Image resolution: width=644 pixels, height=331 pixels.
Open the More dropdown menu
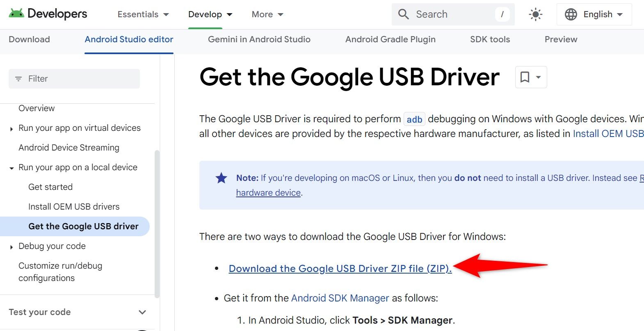click(267, 14)
